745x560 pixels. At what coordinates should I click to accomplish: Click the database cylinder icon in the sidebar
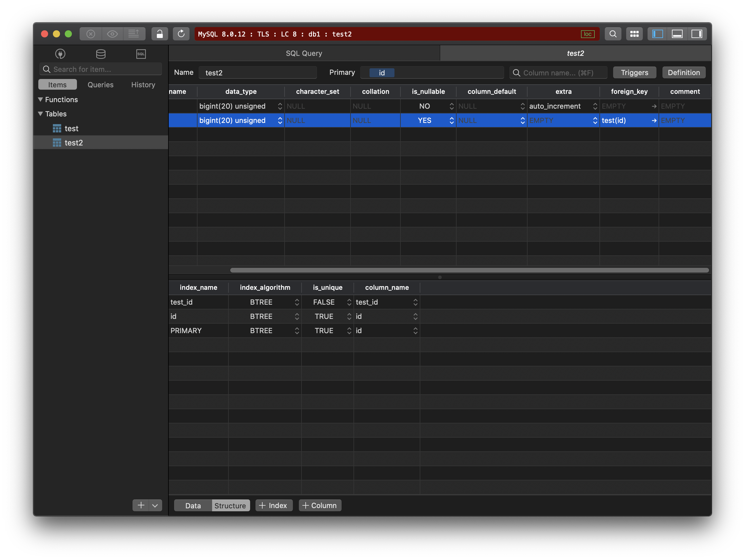101,54
